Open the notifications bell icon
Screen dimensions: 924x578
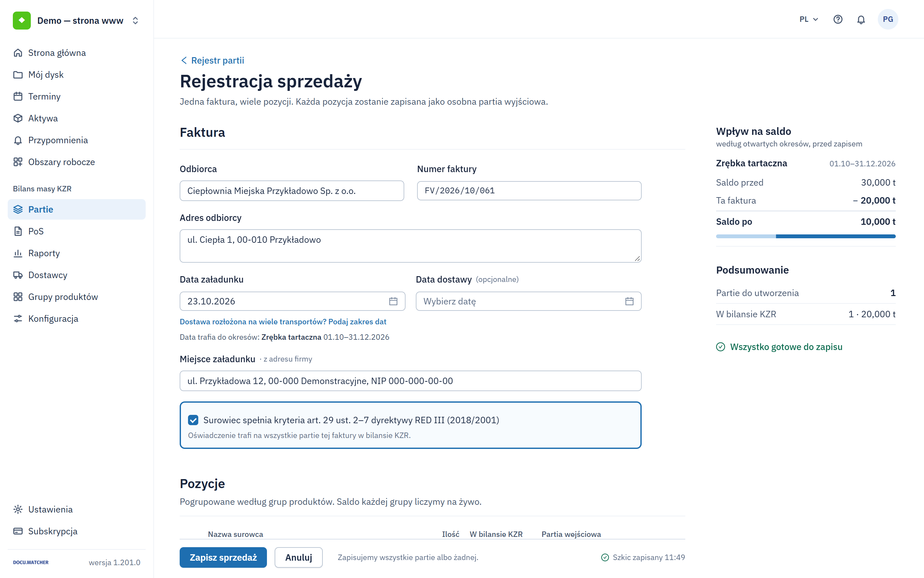pos(860,19)
